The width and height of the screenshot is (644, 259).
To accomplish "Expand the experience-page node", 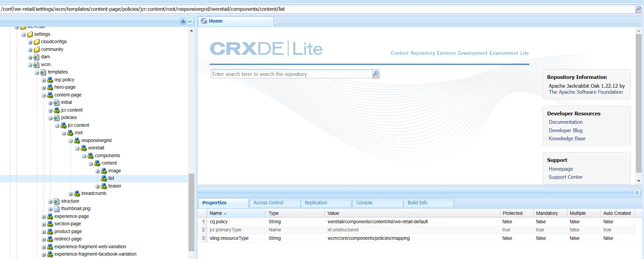I will [x=44, y=217].
